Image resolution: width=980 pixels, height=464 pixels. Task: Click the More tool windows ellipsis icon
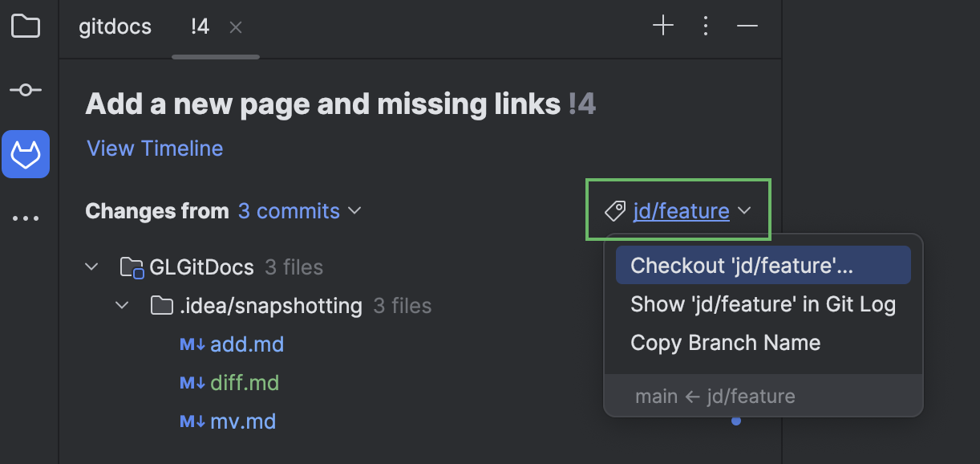coord(26,217)
